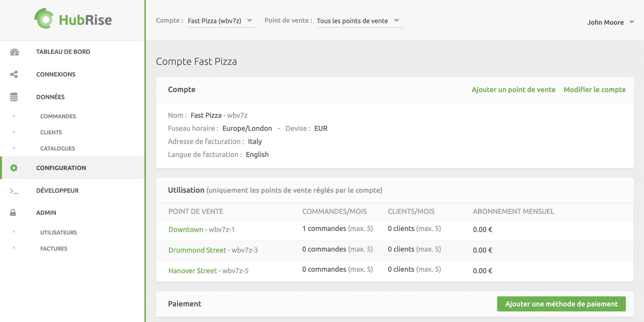Click the Modifier le compte link
Image resolution: width=644 pixels, height=322 pixels.
coord(594,90)
